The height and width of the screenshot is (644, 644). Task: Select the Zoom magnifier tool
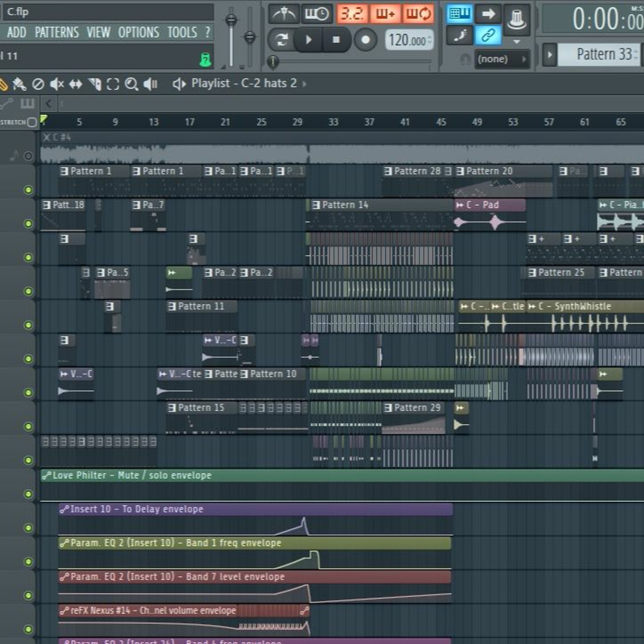(x=131, y=84)
